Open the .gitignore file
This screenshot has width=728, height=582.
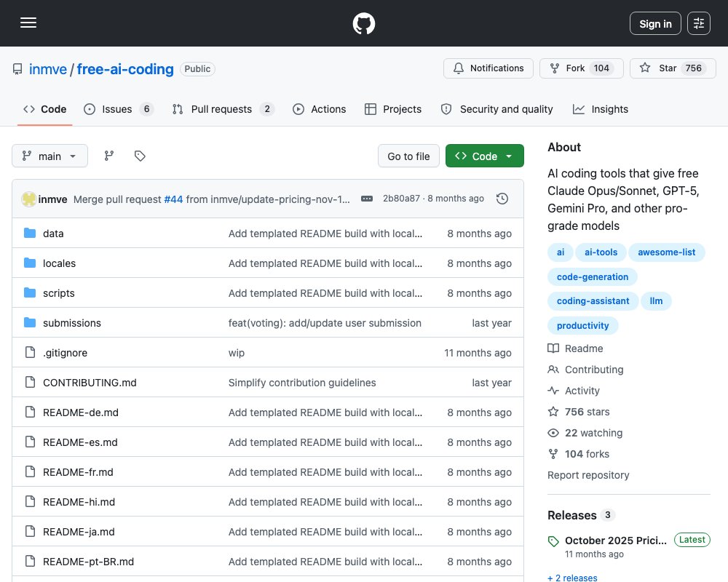pos(65,353)
